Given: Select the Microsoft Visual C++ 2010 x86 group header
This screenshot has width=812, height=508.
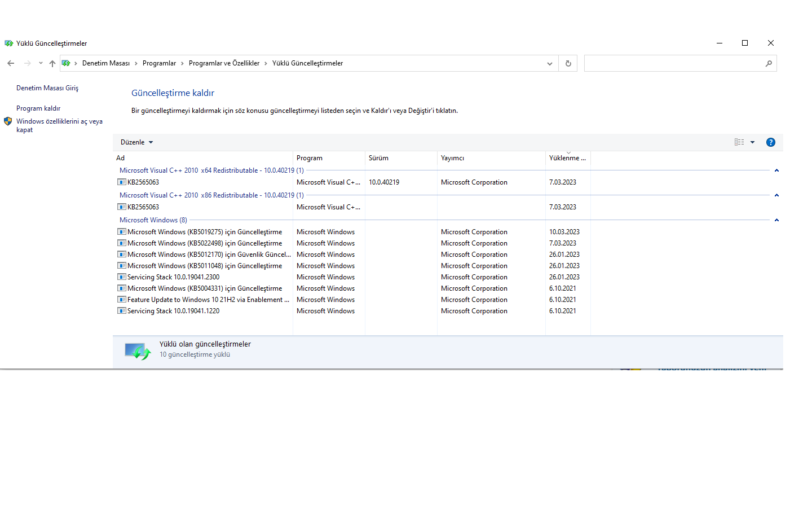Looking at the screenshot, I should coord(211,195).
